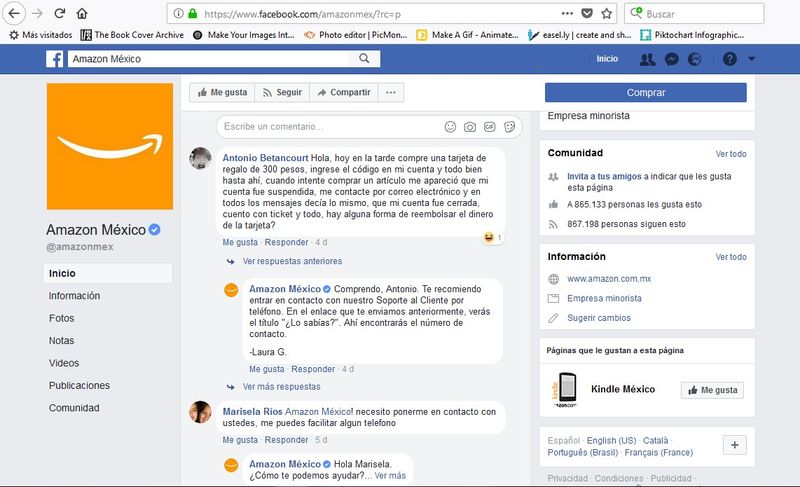
Task: Add more languages with the plus button
Action: click(x=735, y=445)
